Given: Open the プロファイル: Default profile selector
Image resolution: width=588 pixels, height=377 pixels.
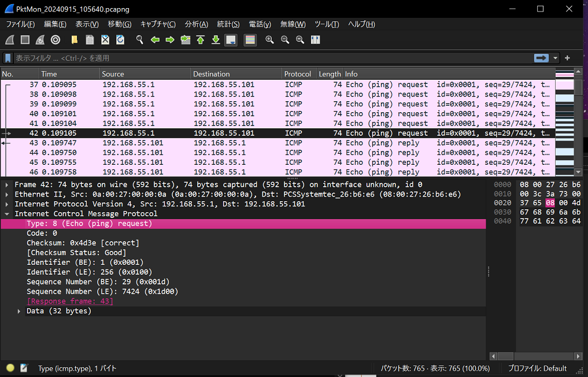Looking at the screenshot, I should point(537,368).
